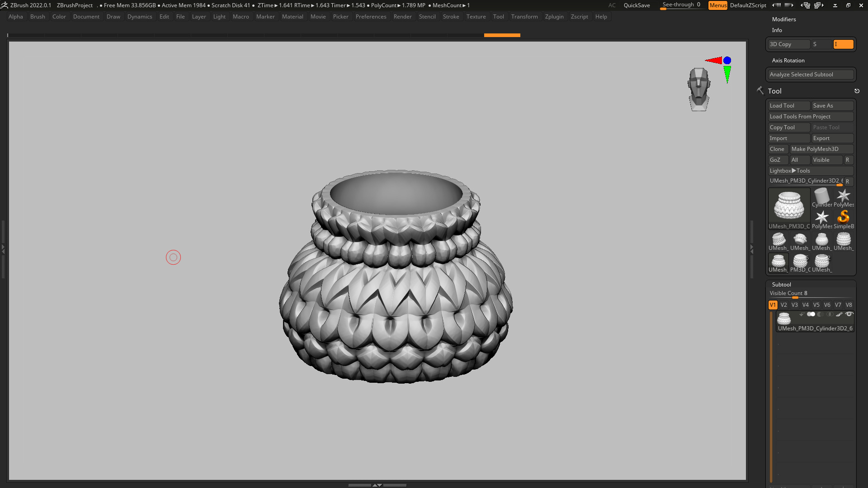Click the Load Tool button
The image size is (868, 488).
[x=789, y=106]
